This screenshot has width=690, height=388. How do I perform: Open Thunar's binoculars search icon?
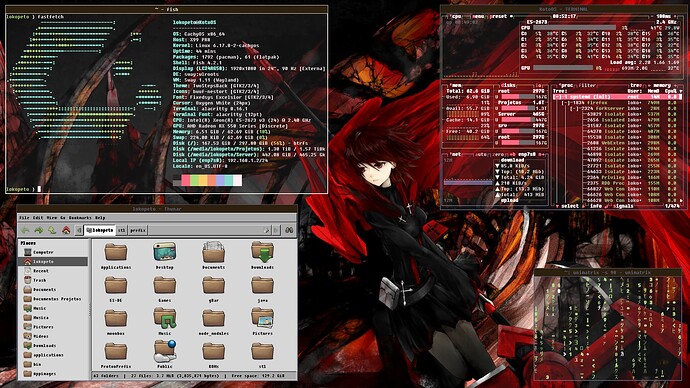pyautogui.click(x=289, y=230)
